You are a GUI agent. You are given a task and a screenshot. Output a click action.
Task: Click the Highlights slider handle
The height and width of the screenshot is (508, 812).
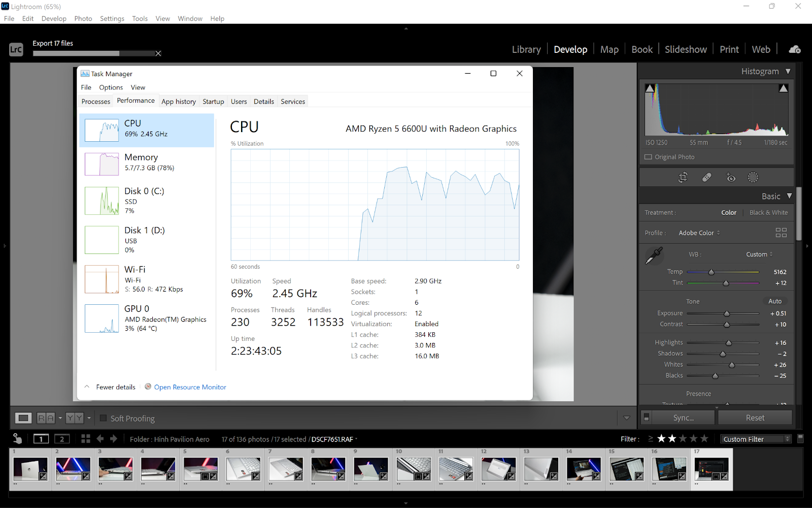(x=729, y=343)
